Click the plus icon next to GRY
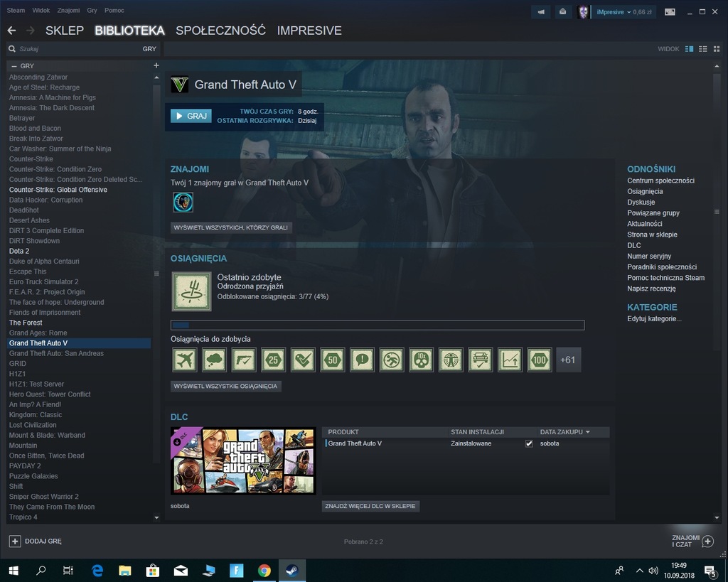This screenshot has height=582, width=728. click(x=156, y=65)
